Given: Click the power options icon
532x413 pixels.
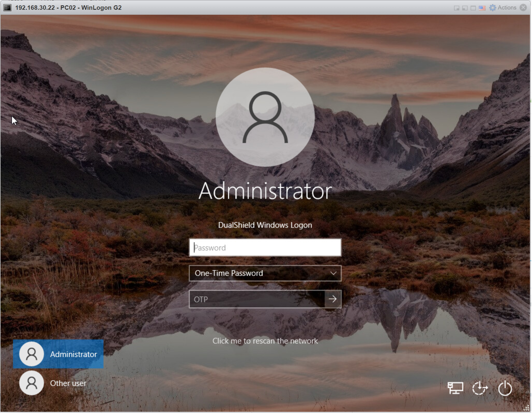Looking at the screenshot, I should [x=505, y=388].
